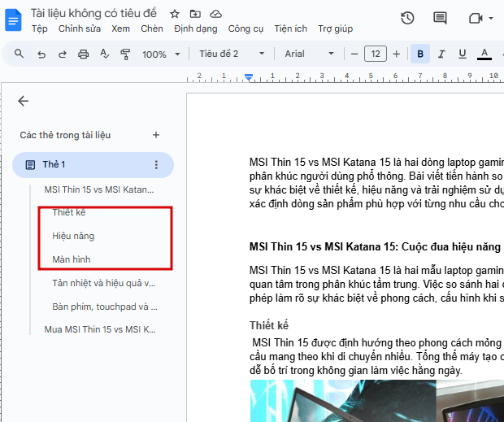Viewport: 504px width, 422px height.
Task: Click the redo arrow icon
Action: coord(63,54)
